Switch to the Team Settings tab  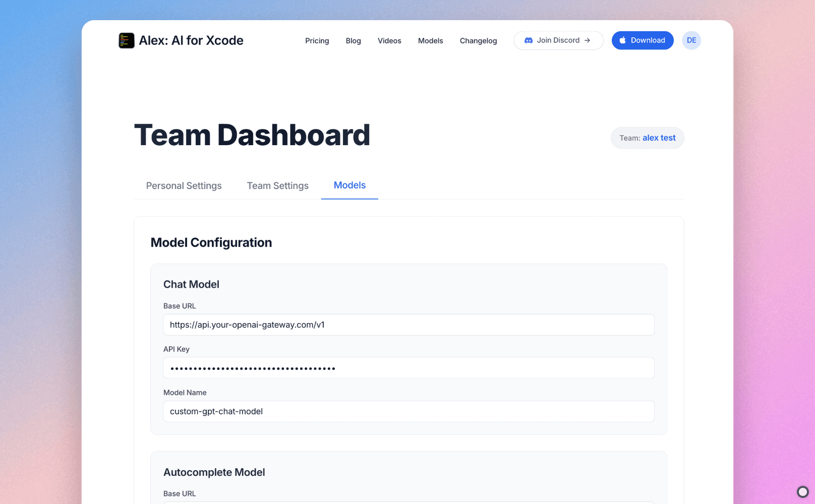coord(277,186)
